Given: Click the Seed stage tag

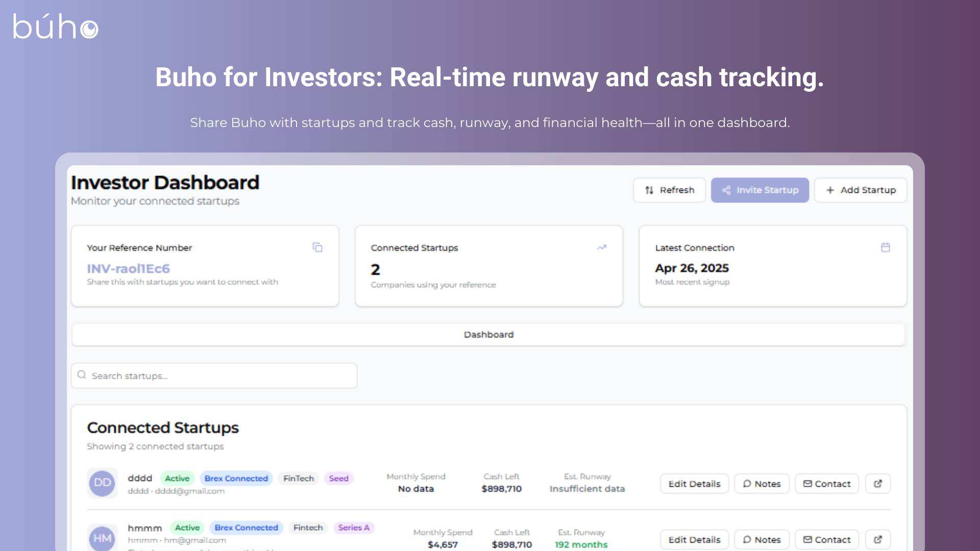Looking at the screenshot, I should pyautogui.click(x=338, y=479).
